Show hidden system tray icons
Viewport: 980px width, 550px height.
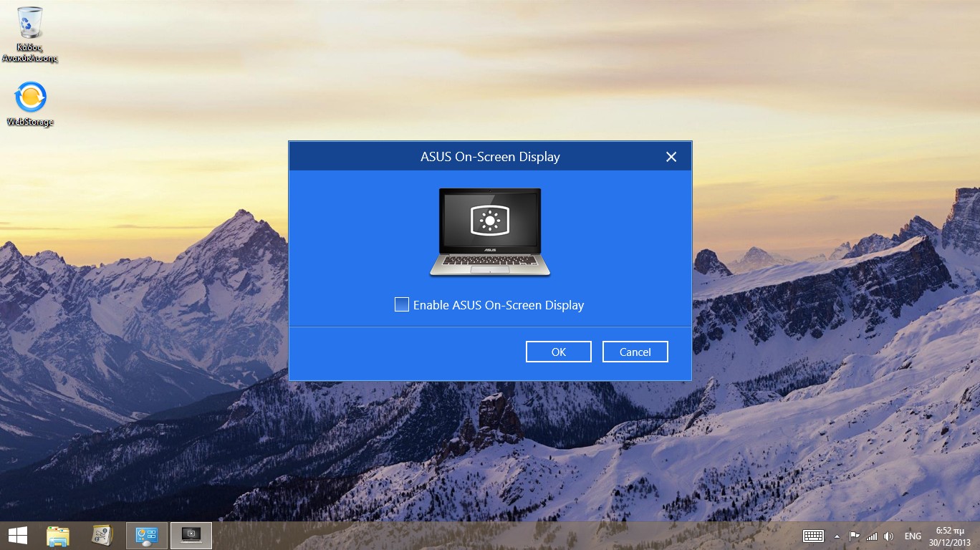point(837,536)
